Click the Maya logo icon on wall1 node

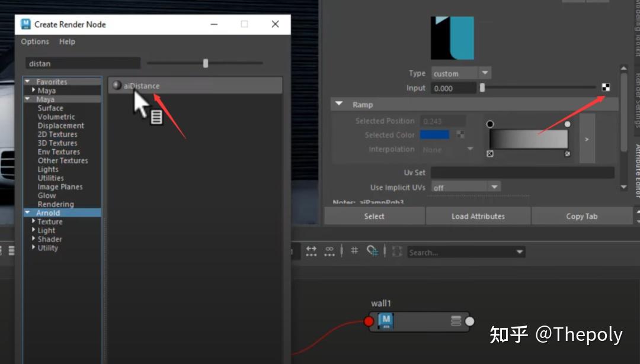tap(385, 321)
